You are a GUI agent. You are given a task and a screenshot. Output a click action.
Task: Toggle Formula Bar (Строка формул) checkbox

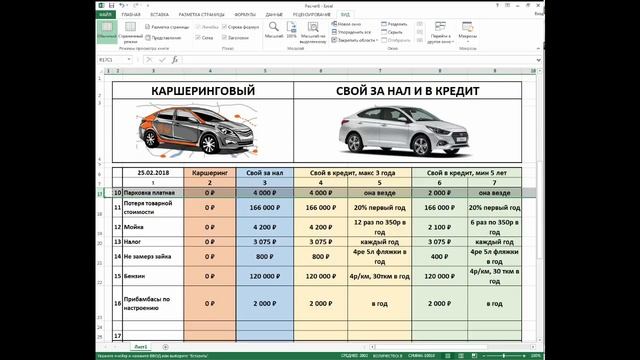240,27
